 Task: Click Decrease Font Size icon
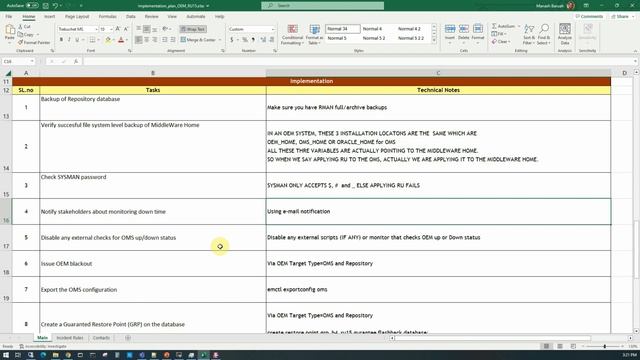point(126,29)
